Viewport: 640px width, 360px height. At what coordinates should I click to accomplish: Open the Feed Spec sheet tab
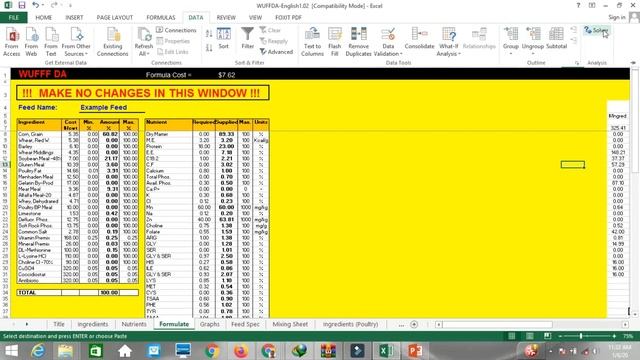245,324
